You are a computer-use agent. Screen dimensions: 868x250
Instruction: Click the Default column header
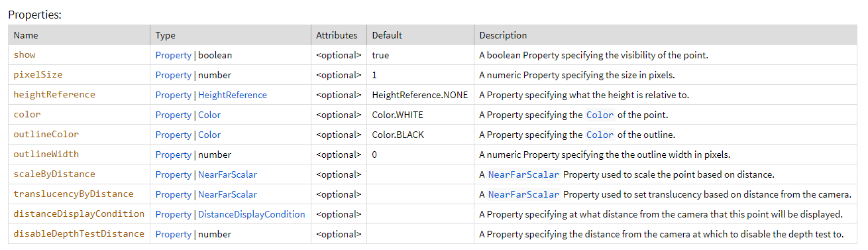387,35
